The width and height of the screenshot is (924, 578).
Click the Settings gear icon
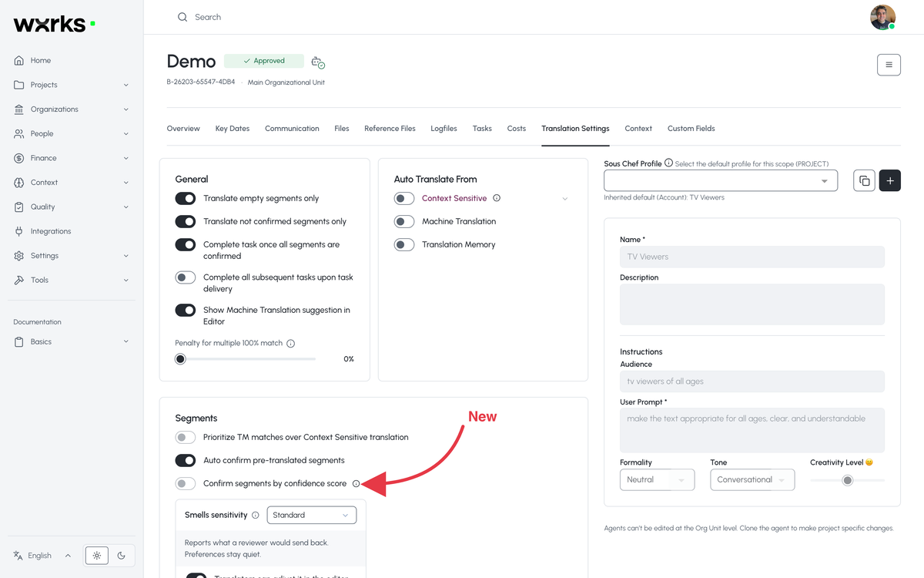coord(19,256)
